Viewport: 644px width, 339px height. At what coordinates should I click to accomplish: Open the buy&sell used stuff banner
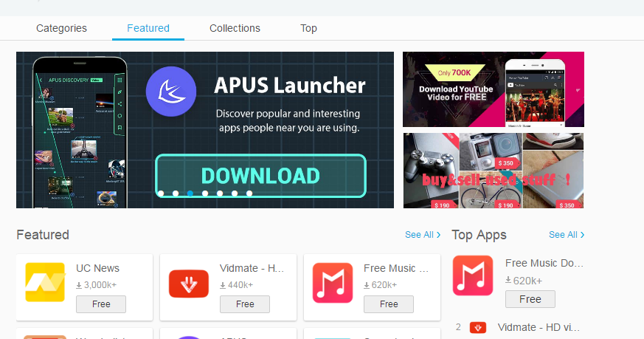494,171
